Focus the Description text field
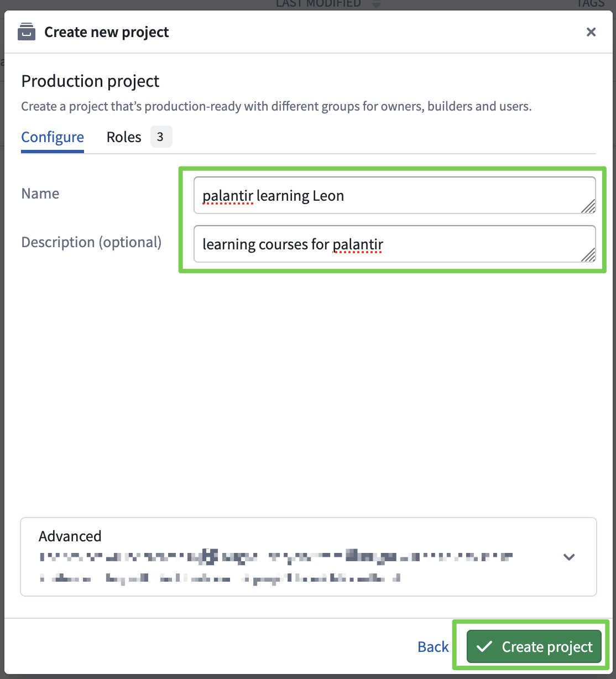This screenshot has width=616, height=679. (x=387, y=244)
